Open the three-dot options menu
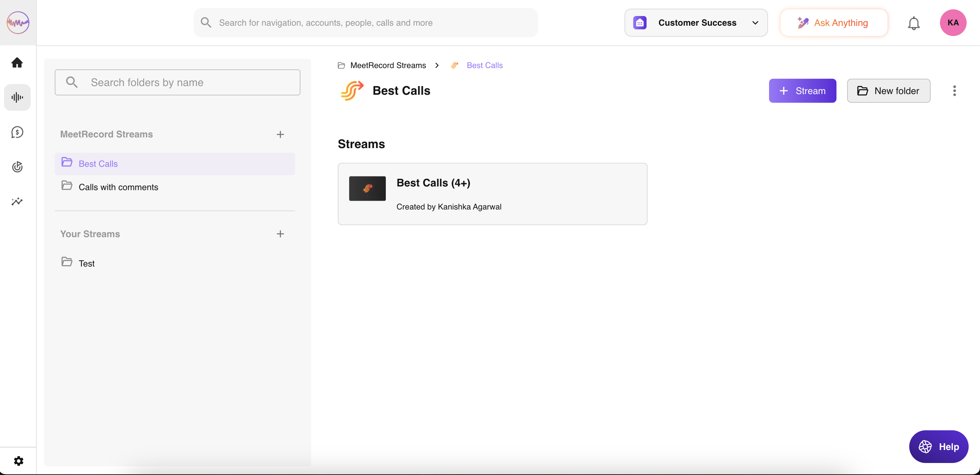The width and height of the screenshot is (980, 475). (955, 90)
